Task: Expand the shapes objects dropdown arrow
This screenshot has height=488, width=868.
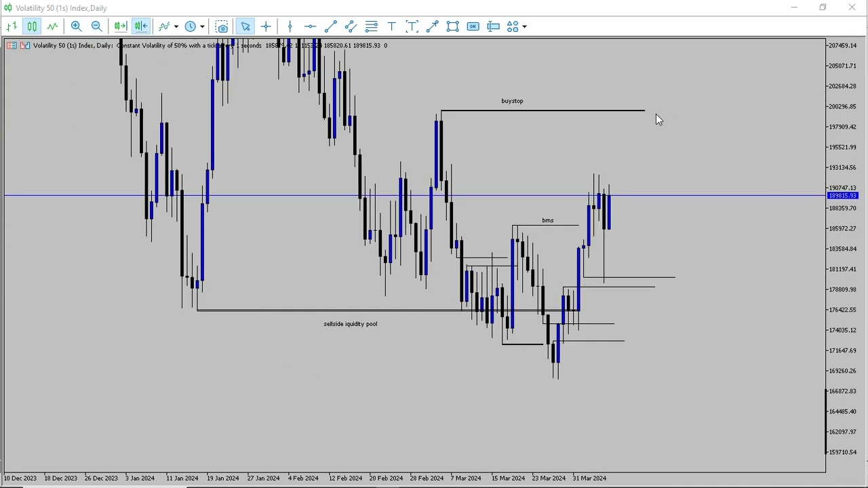Action: pyautogui.click(x=524, y=26)
